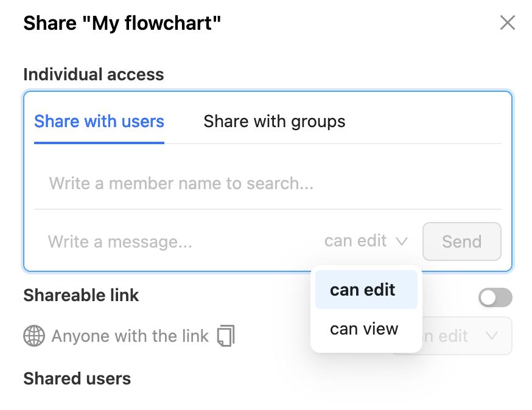The image size is (532, 410).
Task: Switch to the Share with users tab
Action: point(99,121)
